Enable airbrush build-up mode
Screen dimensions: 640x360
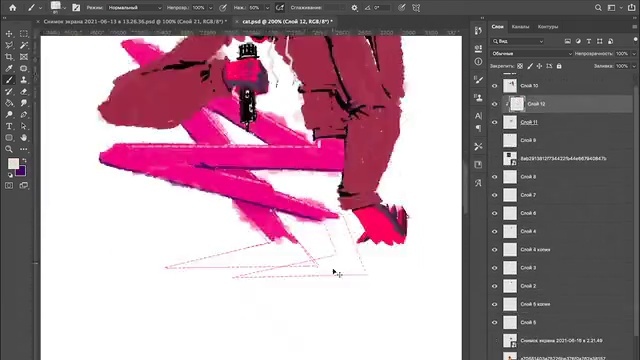tap(280, 7)
